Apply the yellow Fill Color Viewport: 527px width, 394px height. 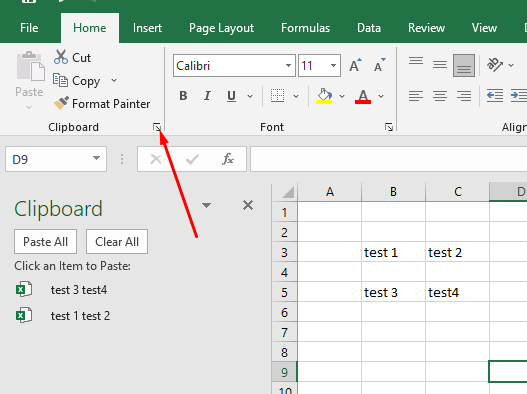pos(324,96)
